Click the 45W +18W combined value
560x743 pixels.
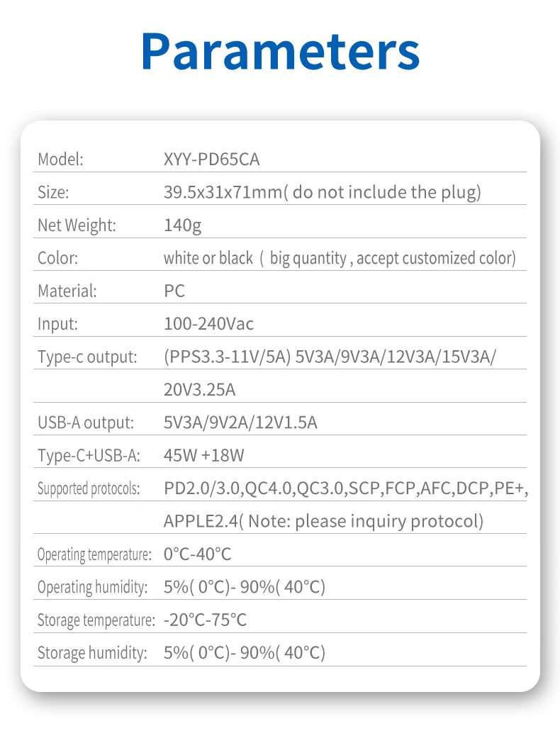point(203,456)
